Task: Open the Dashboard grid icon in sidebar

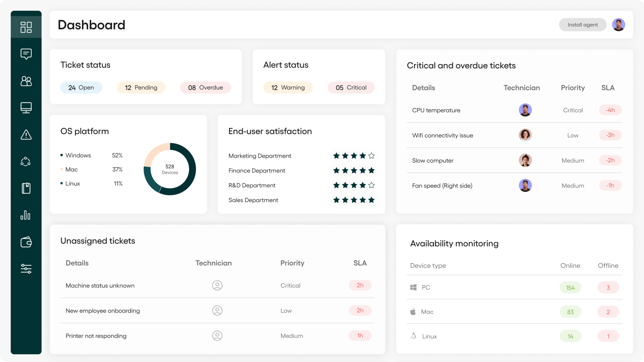Action: pyautogui.click(x=26, y=27)
